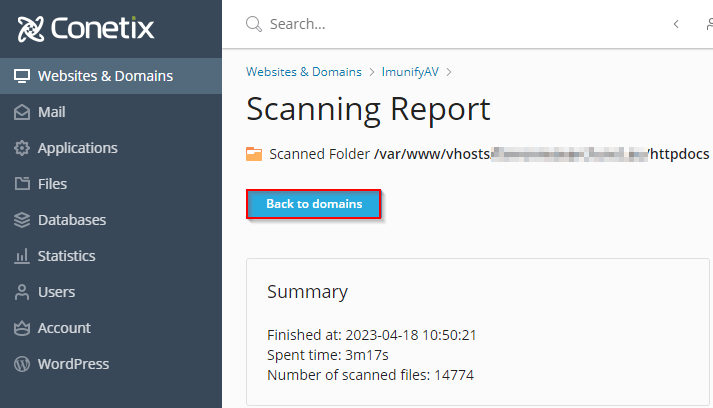
Task: Click the Users person icon
Action: [x=21, y=292]
